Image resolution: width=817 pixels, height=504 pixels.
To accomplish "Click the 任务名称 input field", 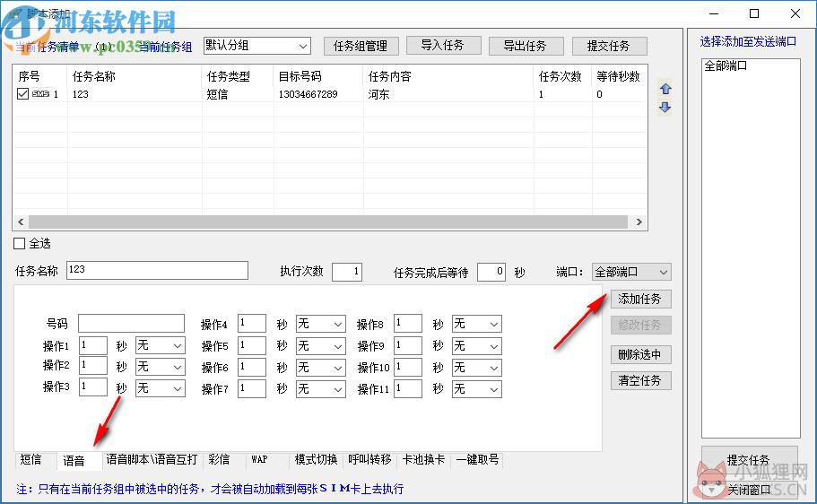I will pos(157,271).
